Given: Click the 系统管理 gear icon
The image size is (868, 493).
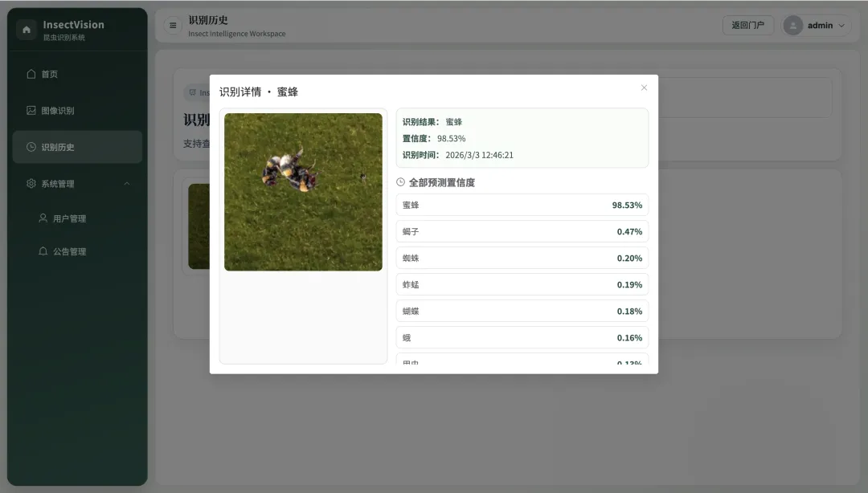Looking at the screenshot, I should click(31, 184).
